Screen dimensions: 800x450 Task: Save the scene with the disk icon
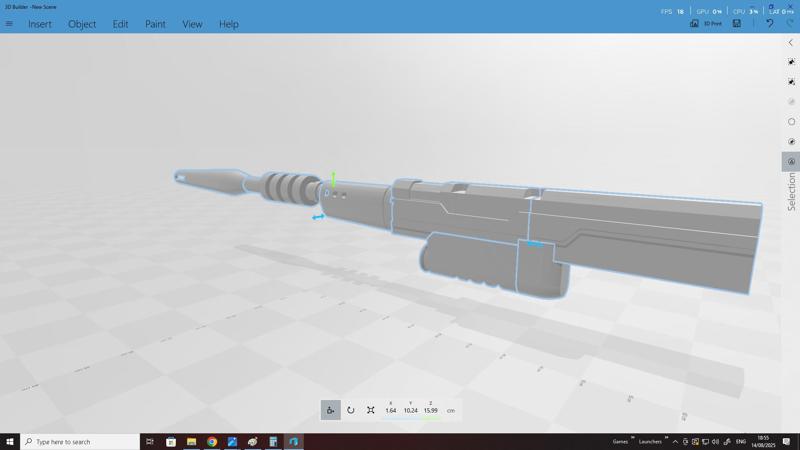click(x=737, y=23)
